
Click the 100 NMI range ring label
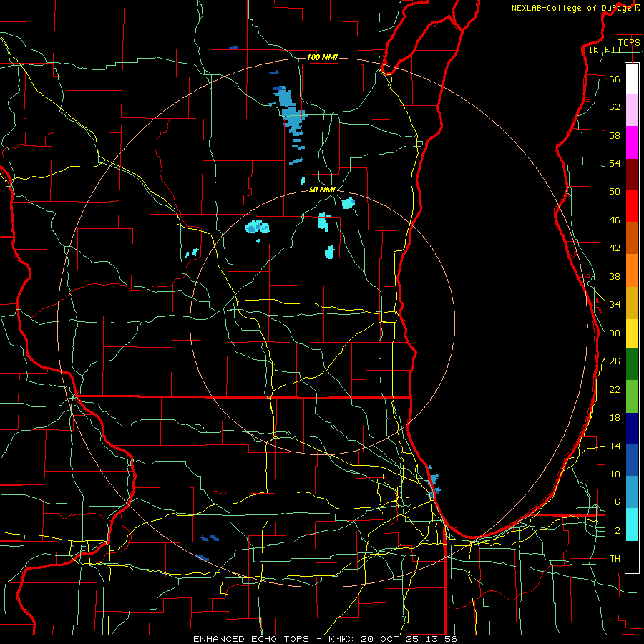(x=322, y=57)
